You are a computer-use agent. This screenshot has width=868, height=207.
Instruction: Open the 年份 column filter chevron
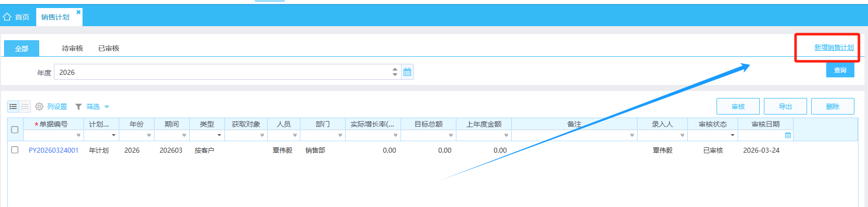click(x=149, y=135)
